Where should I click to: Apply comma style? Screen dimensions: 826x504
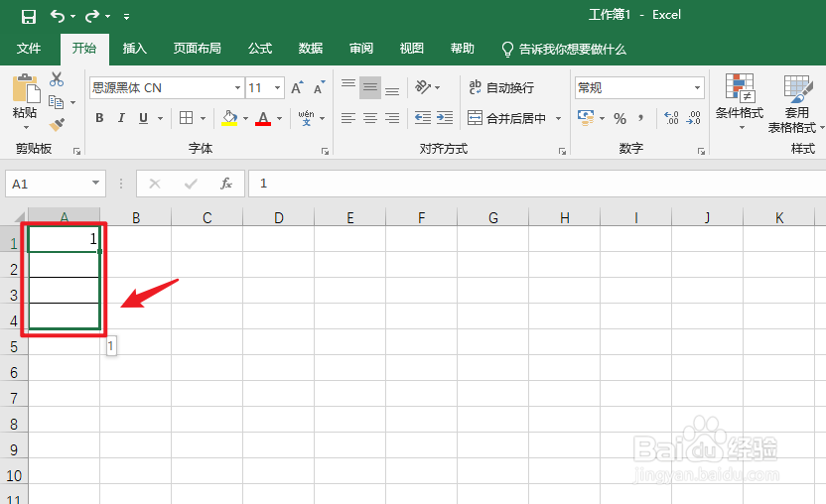pos(640,118)
